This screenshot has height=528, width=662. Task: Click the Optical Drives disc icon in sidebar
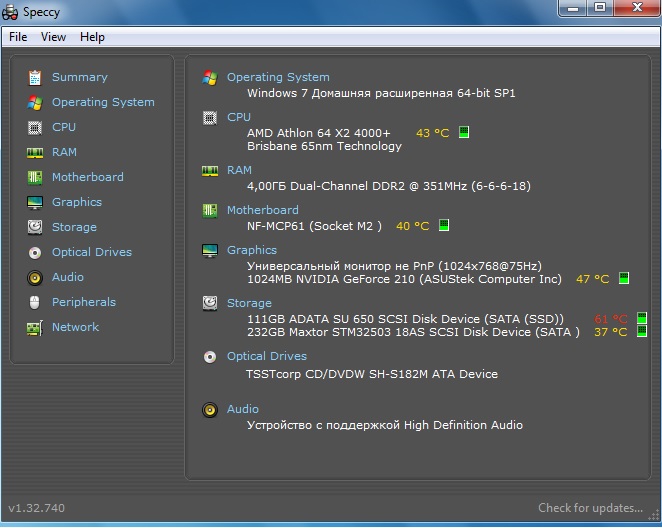tap(35, 252)
